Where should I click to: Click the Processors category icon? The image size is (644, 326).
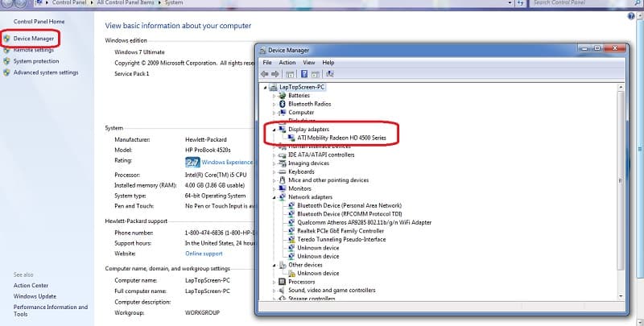tap(283, 282)
